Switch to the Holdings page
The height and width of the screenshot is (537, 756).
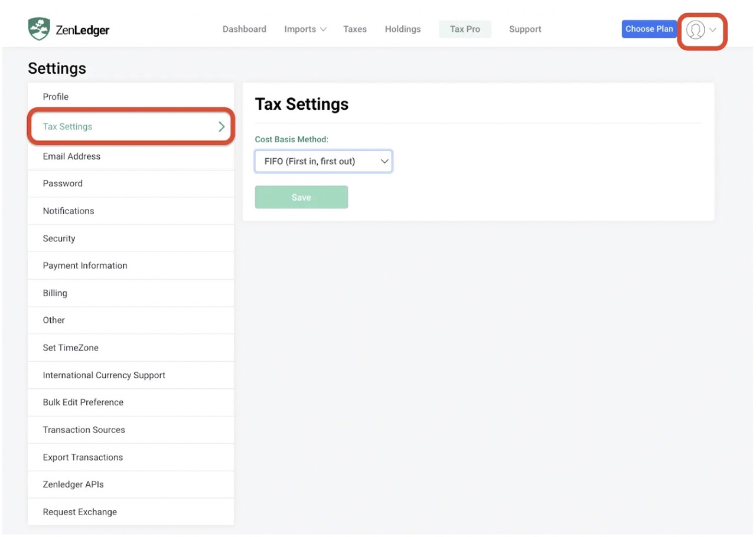(402, 29)
